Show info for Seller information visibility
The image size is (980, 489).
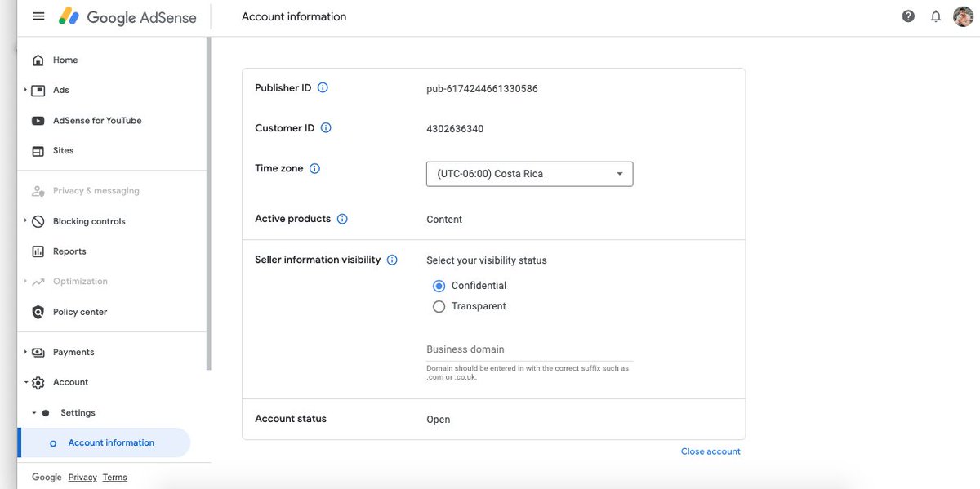392,260
